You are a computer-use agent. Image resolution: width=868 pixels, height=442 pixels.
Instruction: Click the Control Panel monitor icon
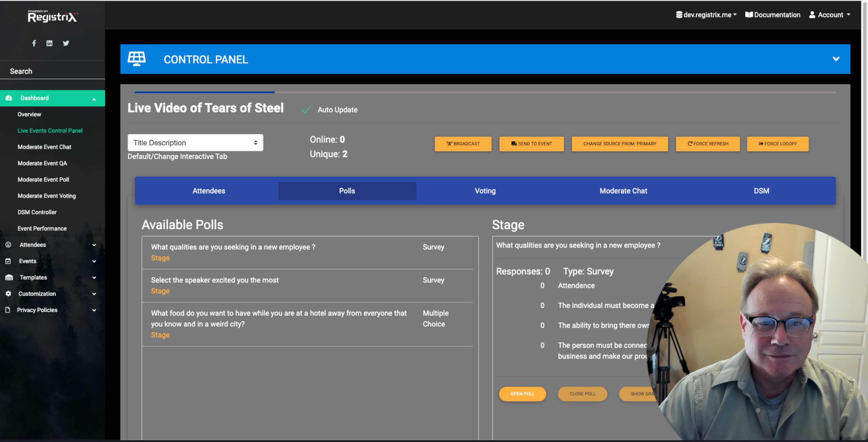pos(137,59)
